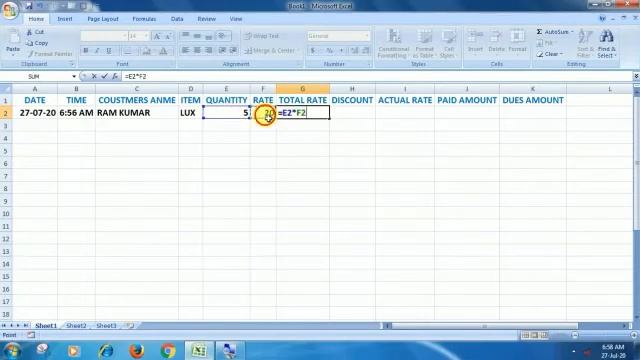Screen dimensions: 640x360
Task: Open the font size dropdown
Action: (x=146, y=36)
